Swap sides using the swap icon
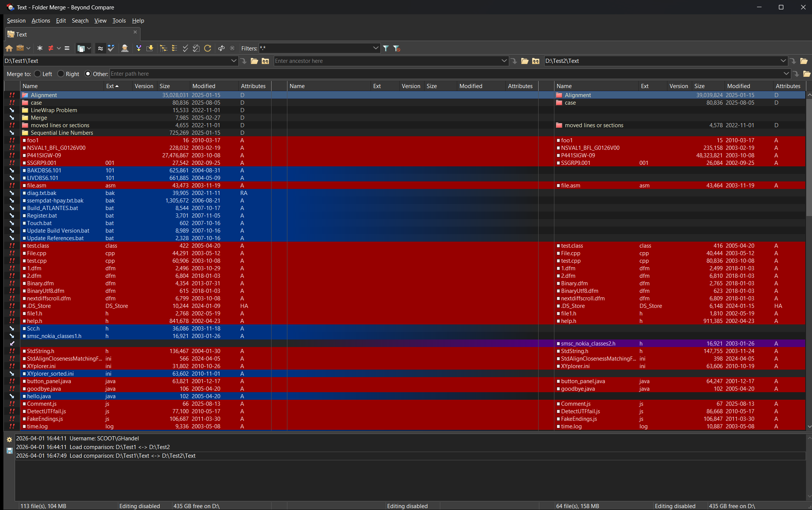 pyautogui.click(x=221, y=48)
